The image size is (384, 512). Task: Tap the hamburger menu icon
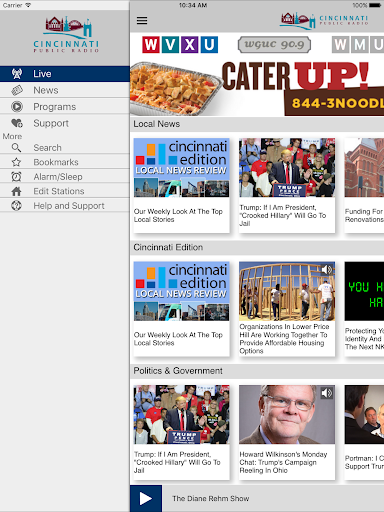[x=142, y=21]
